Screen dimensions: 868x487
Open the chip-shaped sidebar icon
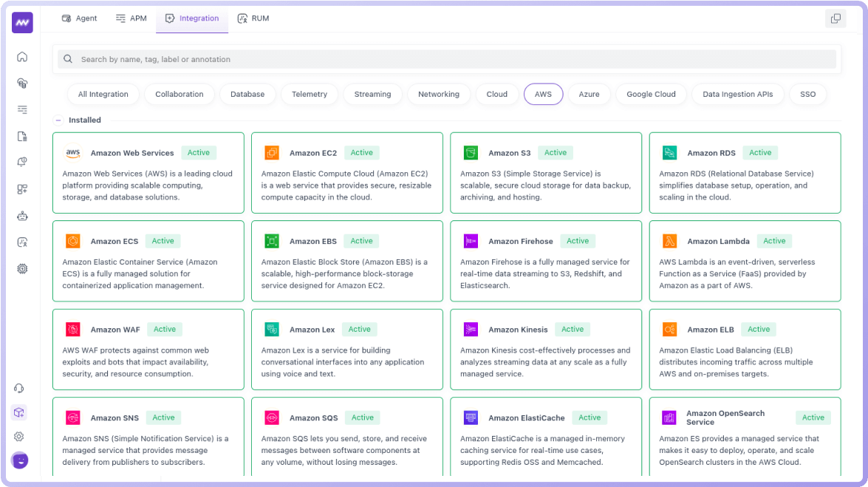tap(22, 269)
